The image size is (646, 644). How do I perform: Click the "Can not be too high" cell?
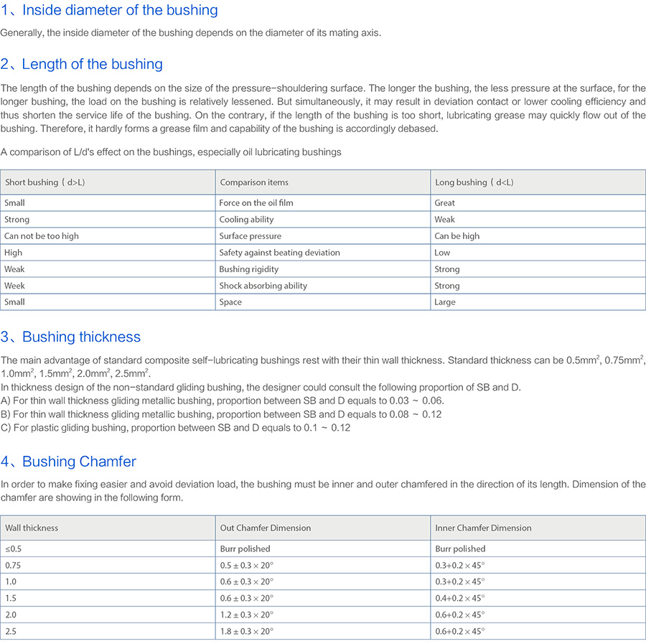(42, 236)
